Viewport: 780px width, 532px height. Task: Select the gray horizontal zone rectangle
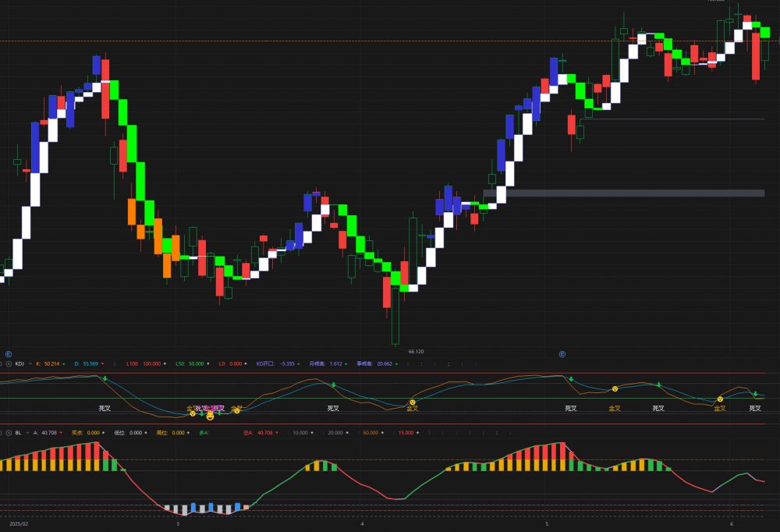click(x=624, y=193)
